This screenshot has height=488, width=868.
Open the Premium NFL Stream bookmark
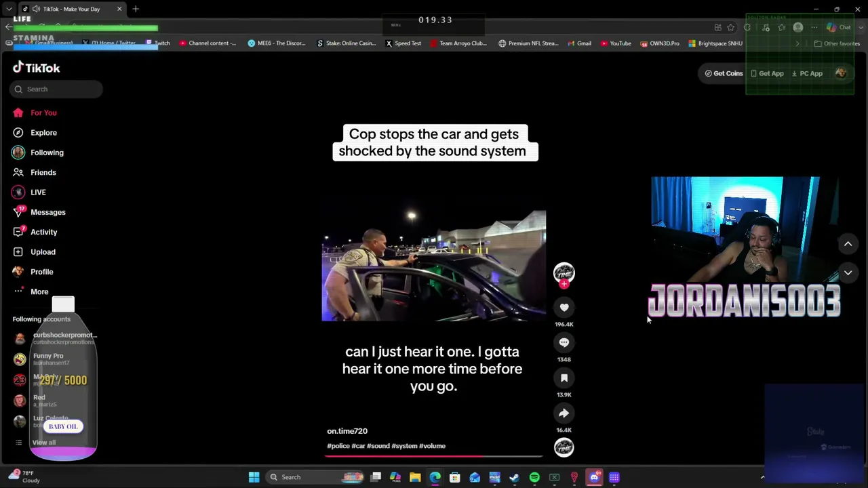click(528, 43)
